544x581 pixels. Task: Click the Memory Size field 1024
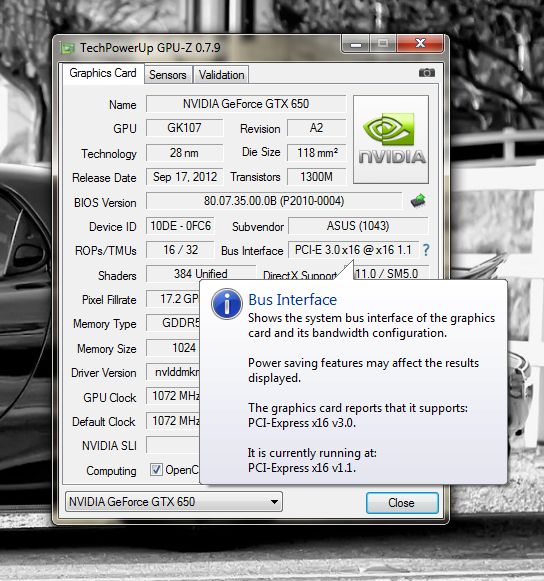tap(173, 348)
